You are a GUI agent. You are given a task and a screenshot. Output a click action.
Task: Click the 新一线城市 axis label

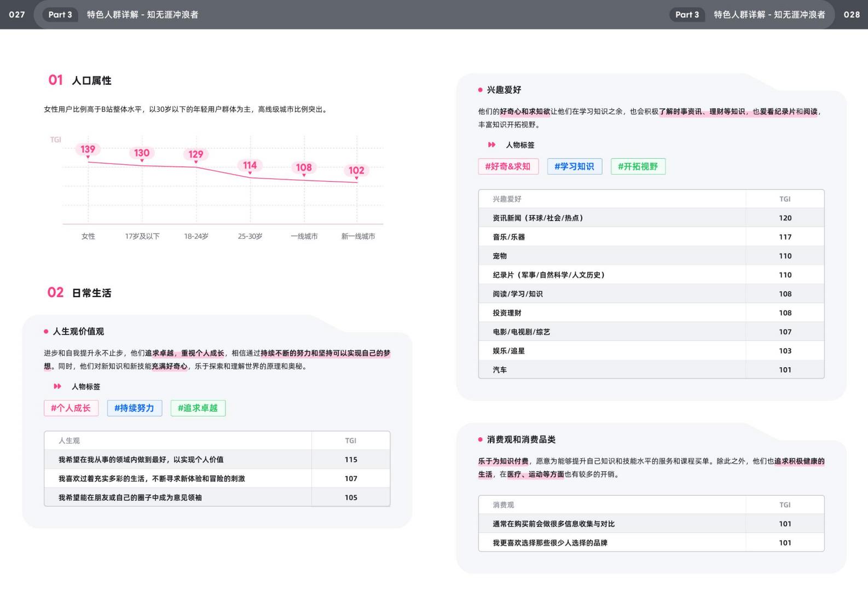358,236
